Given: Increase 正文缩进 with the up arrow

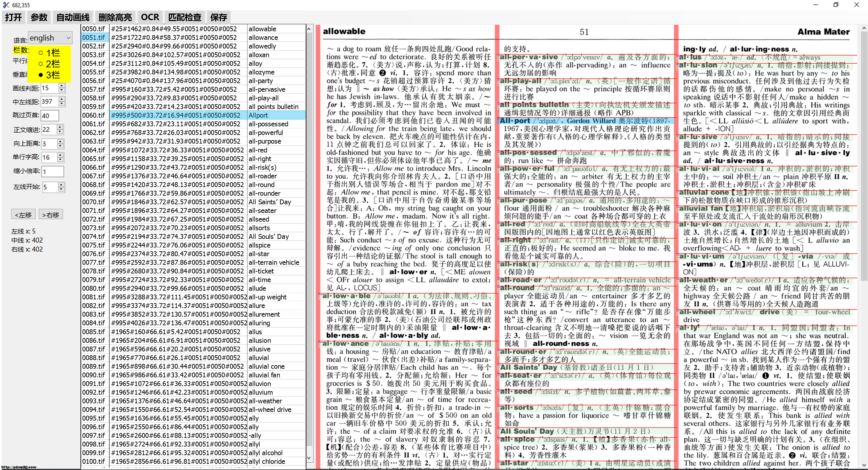Looking at the screenshot, I should coord(60,127).
